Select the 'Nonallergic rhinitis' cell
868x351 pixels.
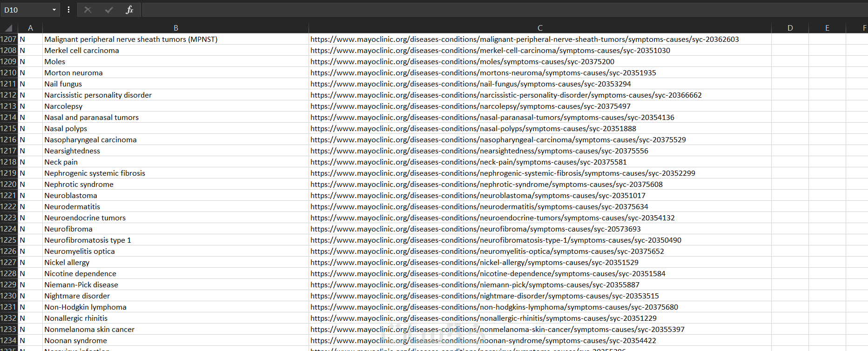coord(175,318)
